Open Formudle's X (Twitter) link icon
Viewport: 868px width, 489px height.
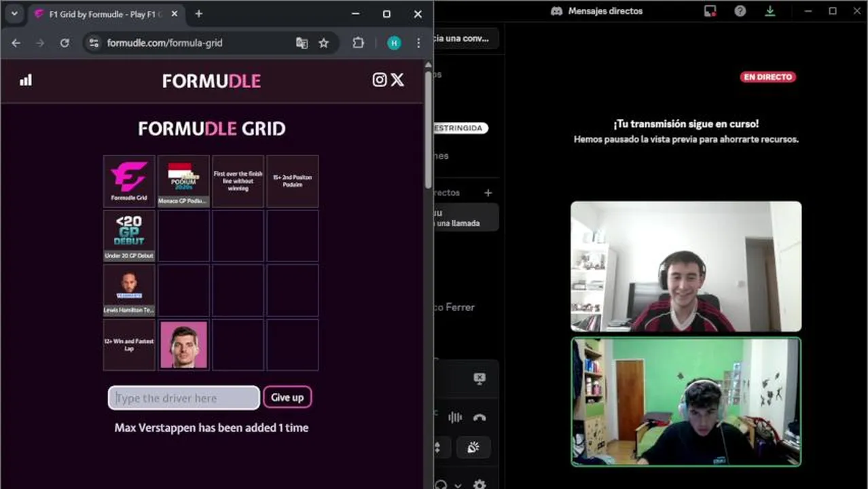pyautogui.click(x=397, y=80)
